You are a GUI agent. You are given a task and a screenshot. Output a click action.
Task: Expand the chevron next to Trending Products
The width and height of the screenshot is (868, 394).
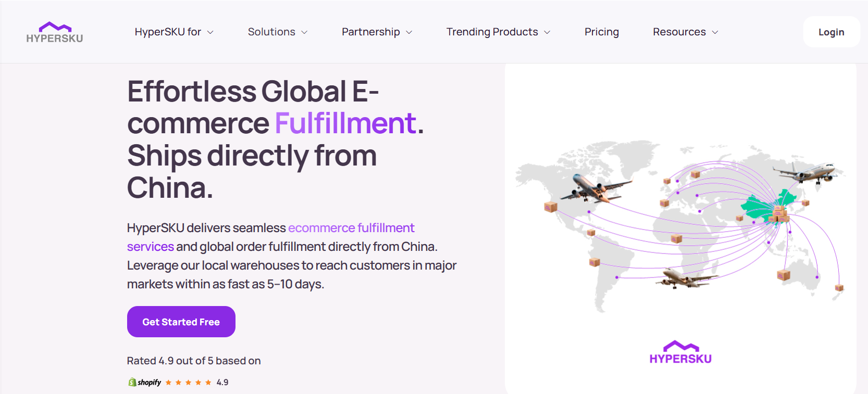[547, 32]
